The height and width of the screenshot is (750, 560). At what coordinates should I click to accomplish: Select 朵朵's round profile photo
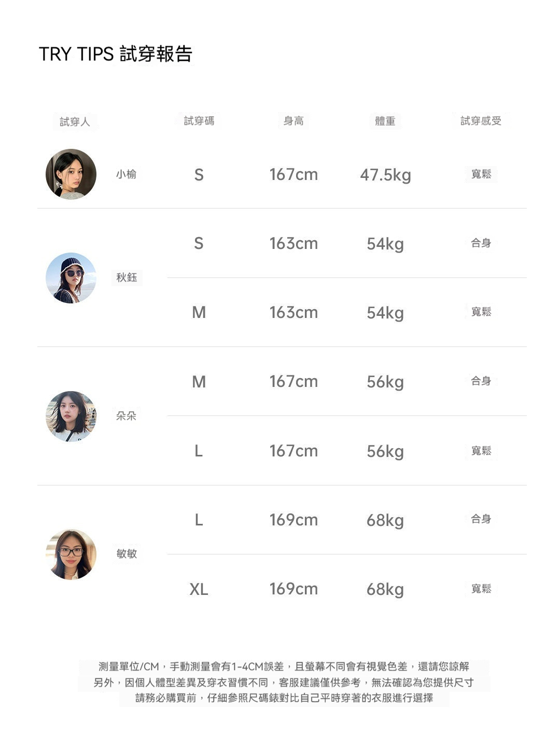point(71,416)
